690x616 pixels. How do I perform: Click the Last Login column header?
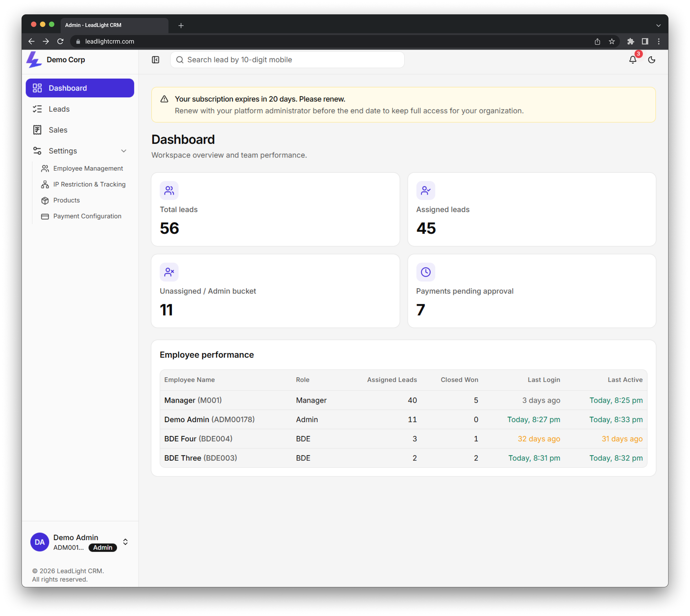(x=544, y=380)
